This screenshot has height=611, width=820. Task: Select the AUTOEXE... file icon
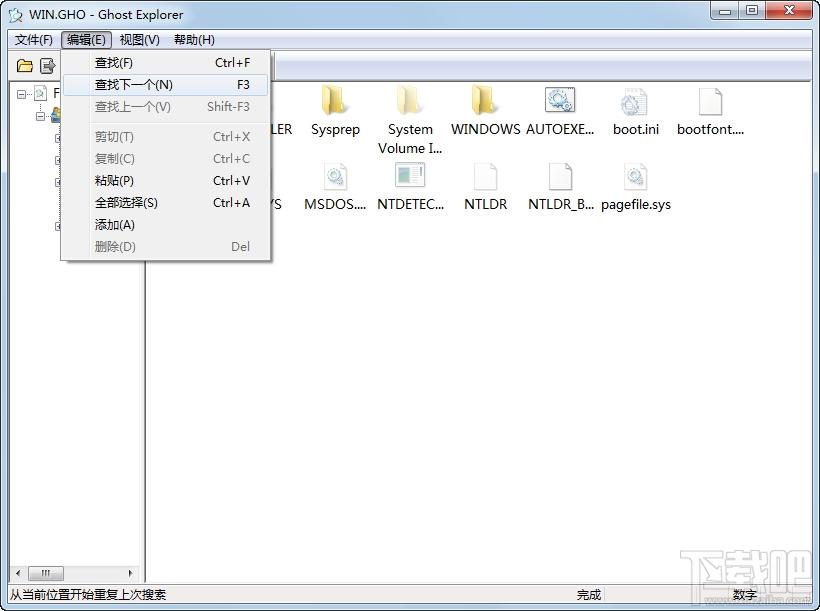point(560,100)
